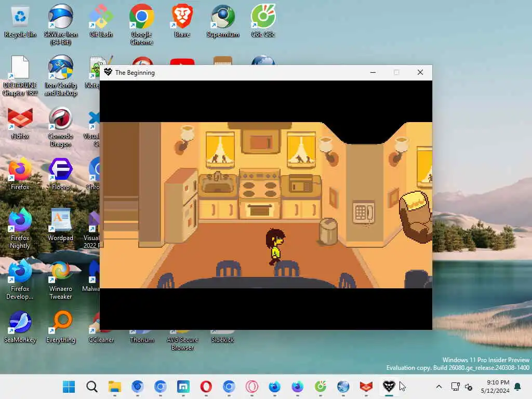Image resolution: width=532 pixels, height=399 pixels.
Task: Open Git Bash desktop shortcut
Action: (x=101, y=21)
